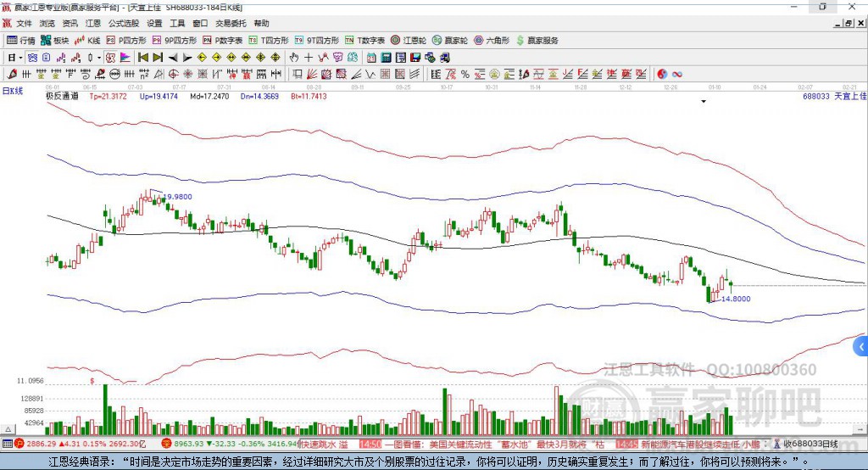The image size is (868, 470).
Task: Click the 日K线 period label
Action: point(13,91)
